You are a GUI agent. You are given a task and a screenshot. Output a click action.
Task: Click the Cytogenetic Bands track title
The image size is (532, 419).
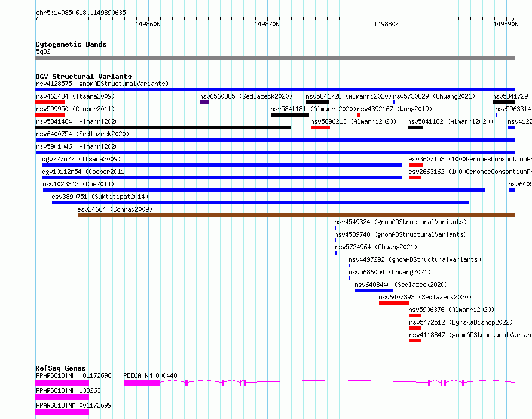coord(71,44)
